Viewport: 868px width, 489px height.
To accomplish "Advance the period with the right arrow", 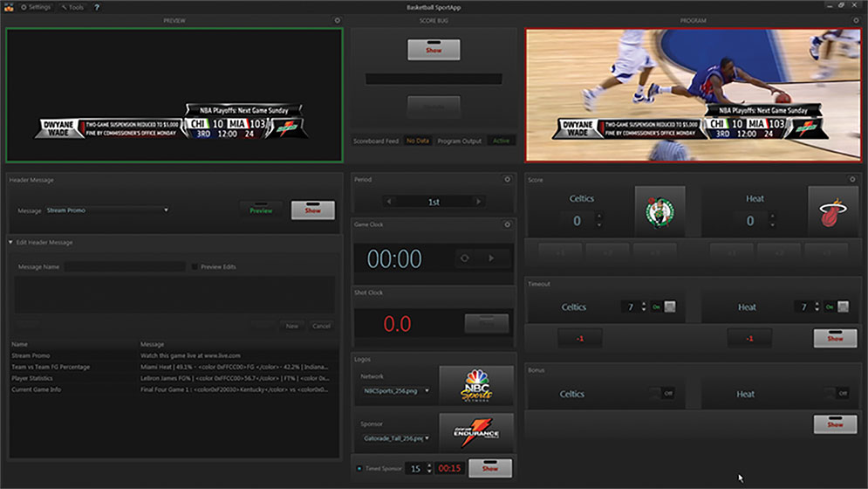I will tap(477, 202).
